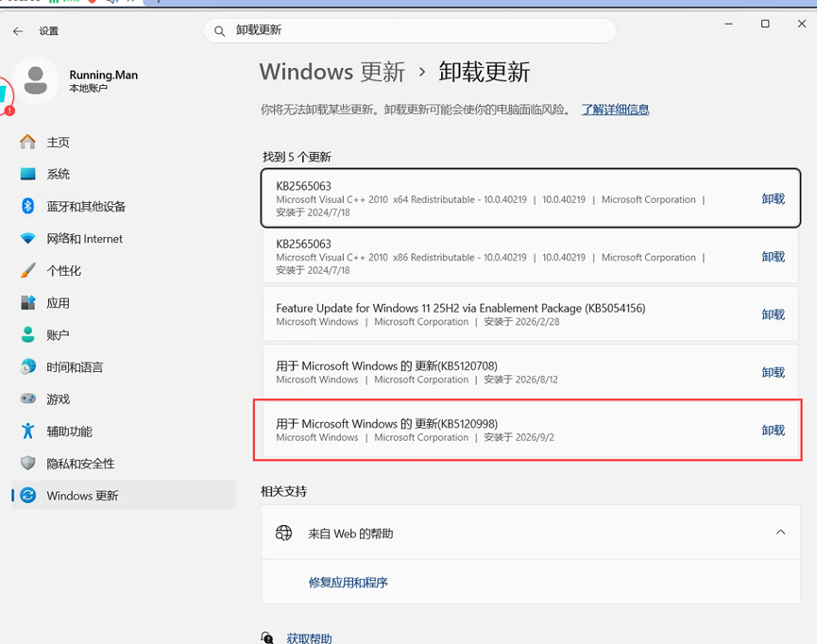Open the 修复应用和程序 link
The width and height of the screenshot is (817, 644).
(349, 582)
